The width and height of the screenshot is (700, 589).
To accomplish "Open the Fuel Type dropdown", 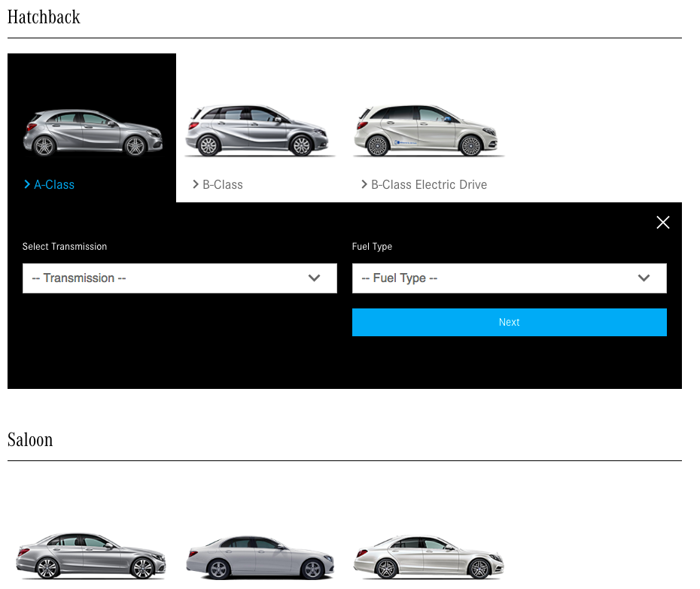I will tap(509, 278).
